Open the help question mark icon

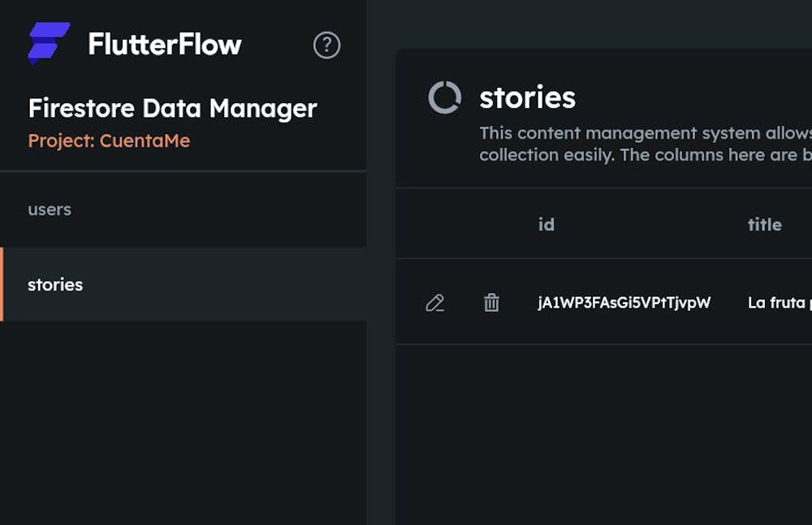pos(326,45)
